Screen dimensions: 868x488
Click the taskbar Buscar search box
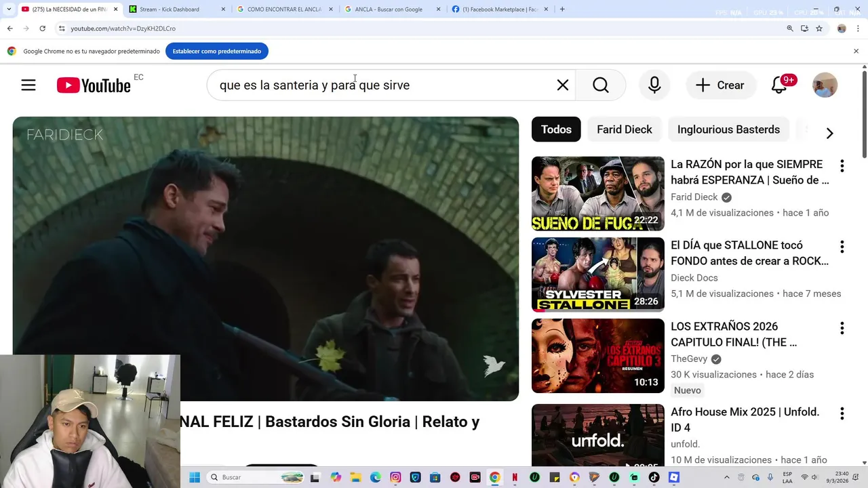click(256, 477)
